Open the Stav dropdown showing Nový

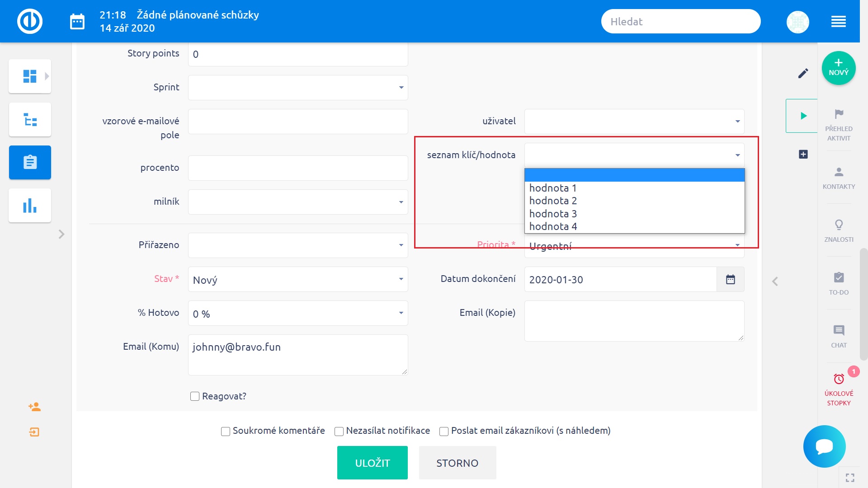pos(298,280)
